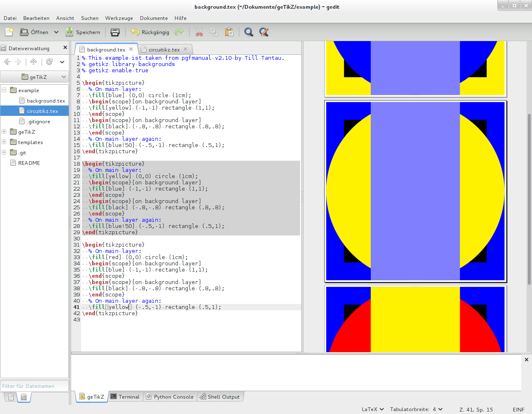
Task: Switch side panel to file browser tab icon
Action: (x=24, y=397)
